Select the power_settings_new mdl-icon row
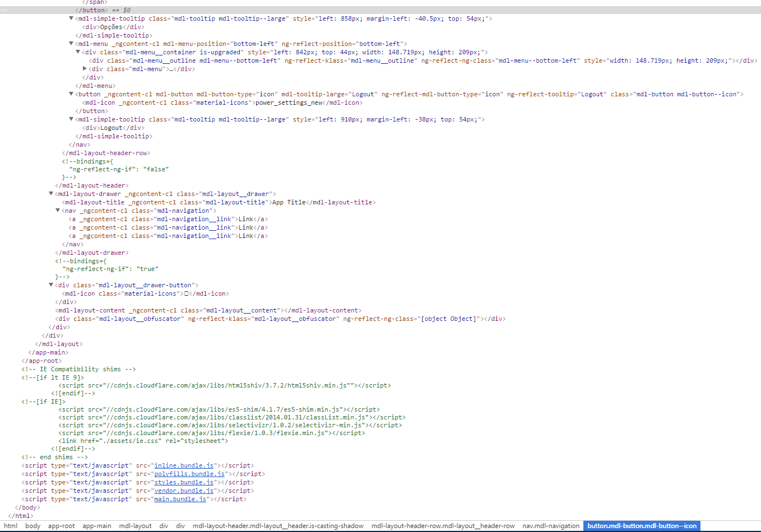761x532 pixels. pos(222,102)
